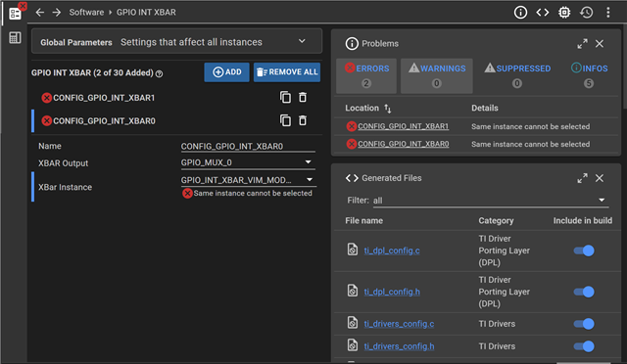Viewport: 627px width, 364px height.
Task: Click the ADD instance button
Action: pyautogui.click(x=226, y=72)
